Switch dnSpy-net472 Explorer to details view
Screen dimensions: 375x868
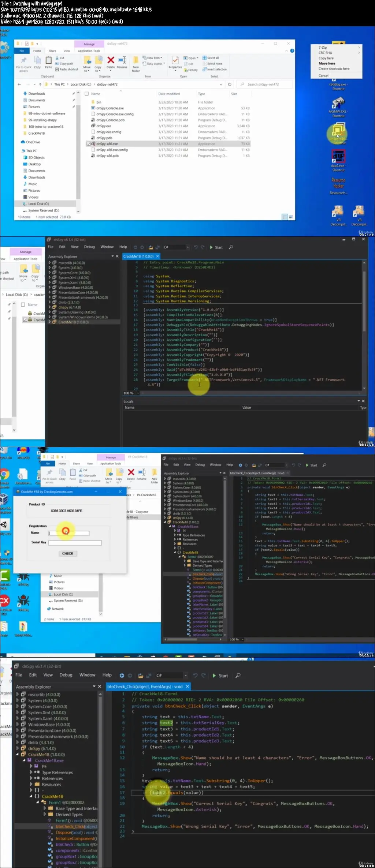(x=285, y=217)
